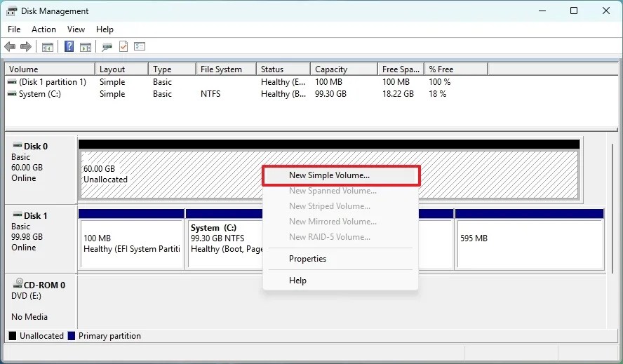Choose New Simple Volume... from context menu
Image resolution: width=623 pixels, height=364 pixels.
pyautogui.click(x=341, y=175)
